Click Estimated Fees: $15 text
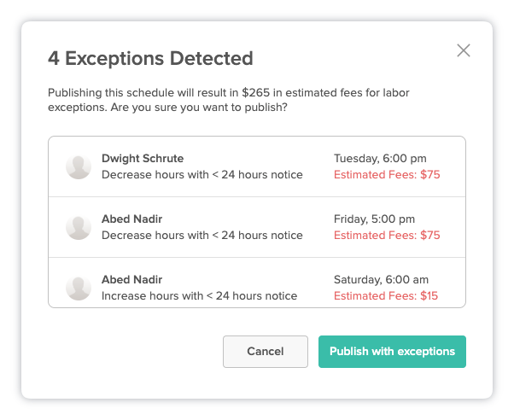The image size is (514, 420). [x=386, y=296]
